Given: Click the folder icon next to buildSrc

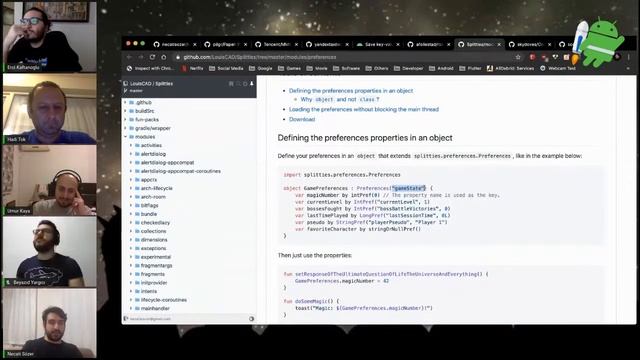Looking at the screenshot, I should [131, 111].
